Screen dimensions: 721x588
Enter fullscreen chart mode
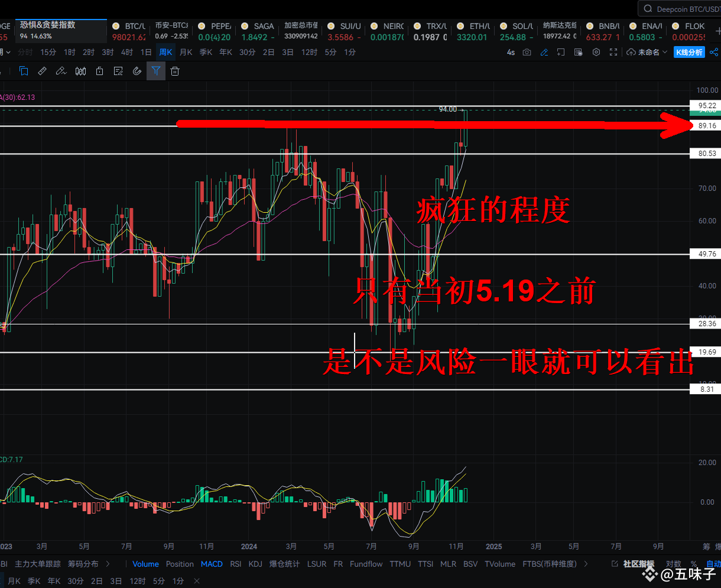613,52
